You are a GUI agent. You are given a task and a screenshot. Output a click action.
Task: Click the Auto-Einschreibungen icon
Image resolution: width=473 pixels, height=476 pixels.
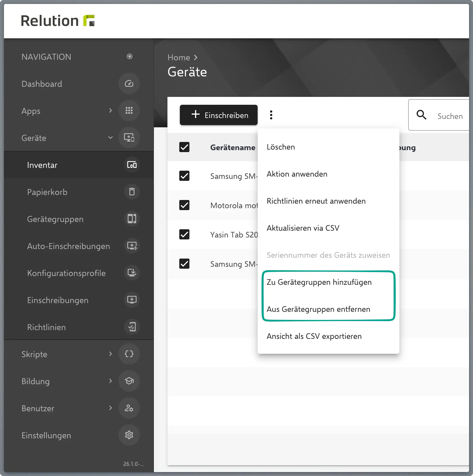(x=132, y=246)
